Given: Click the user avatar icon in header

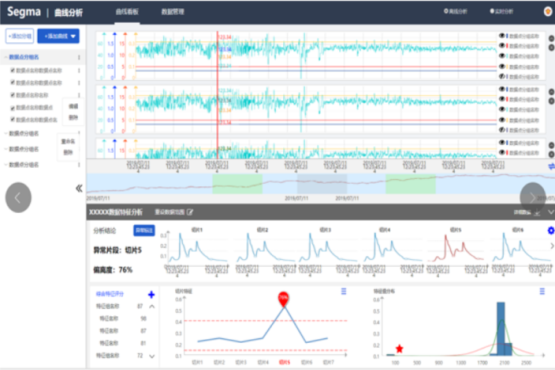Looking at the screenshot, I should point(547,11).
